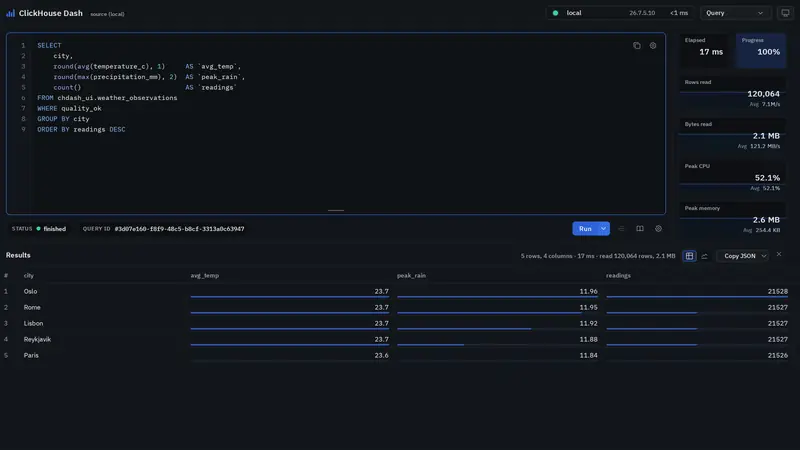Click the <1 ms latency label

[679, 13]
